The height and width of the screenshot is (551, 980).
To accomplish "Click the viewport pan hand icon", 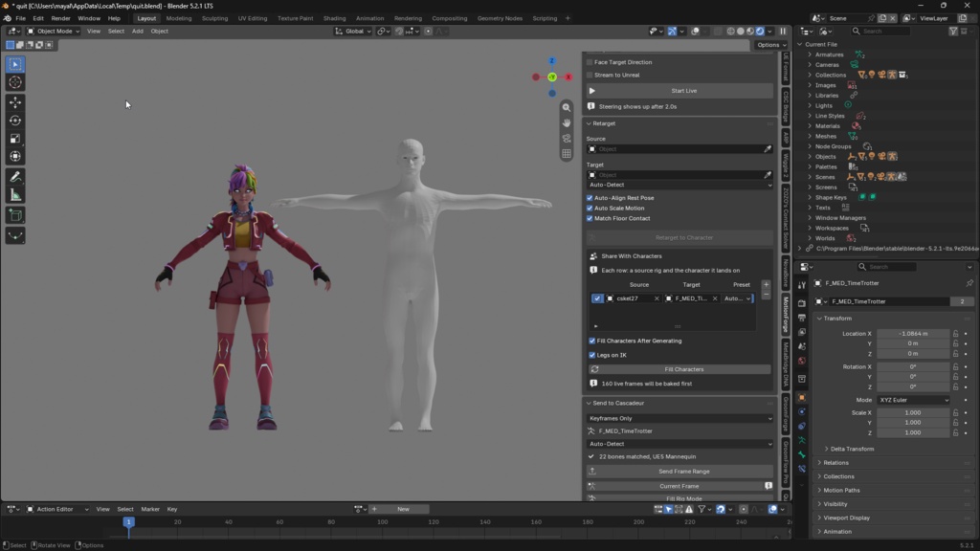I will (567, 123).
